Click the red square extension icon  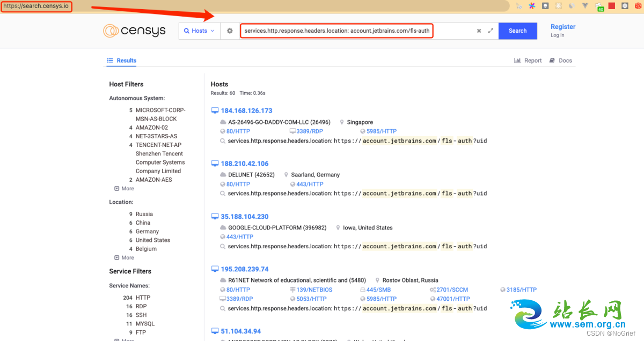coord(612,6)
